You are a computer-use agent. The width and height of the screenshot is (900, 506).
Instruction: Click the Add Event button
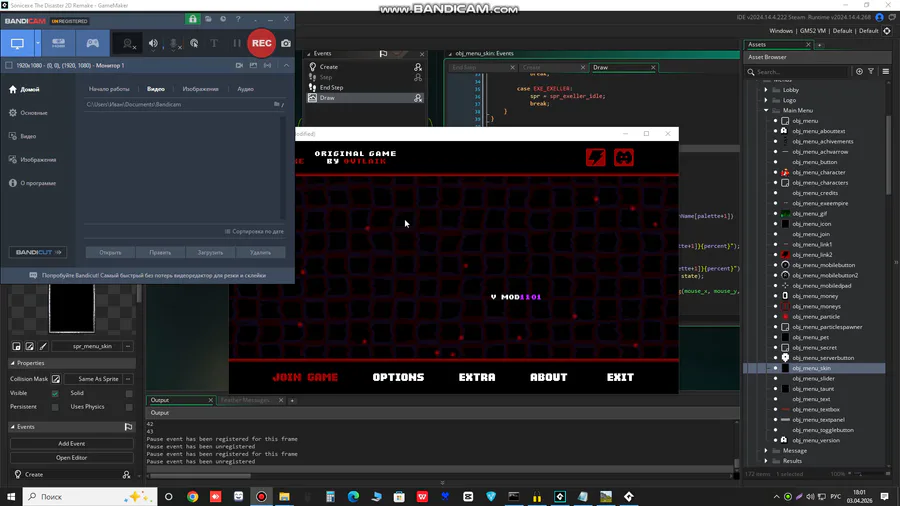[x=71, y=443]
